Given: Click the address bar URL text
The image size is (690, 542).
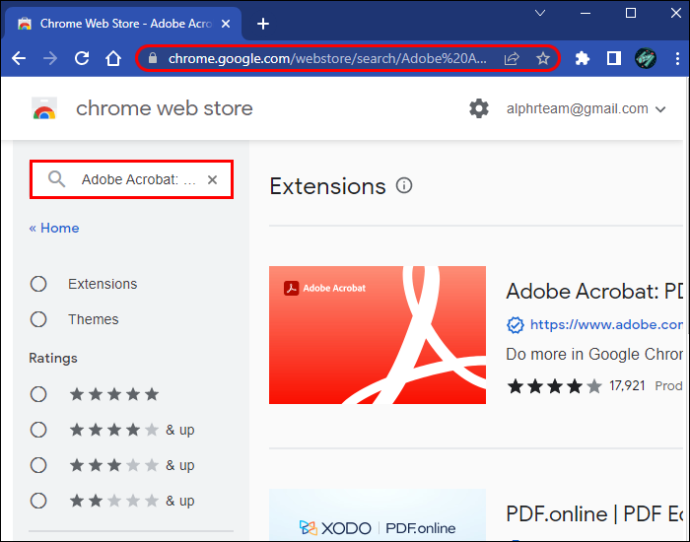Looking at the screenshot, I should [327, 59].
